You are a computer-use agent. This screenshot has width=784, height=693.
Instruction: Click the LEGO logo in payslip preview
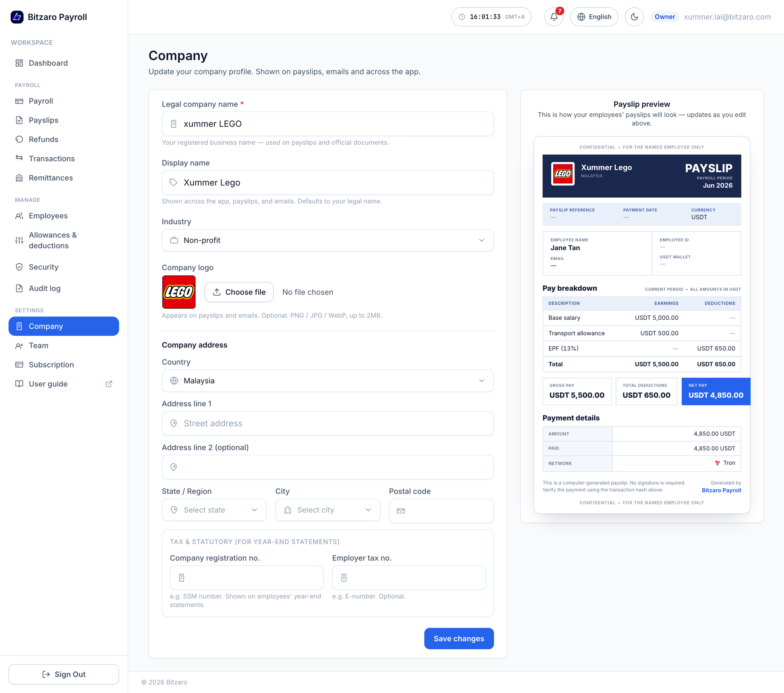(x=563, y=174)
